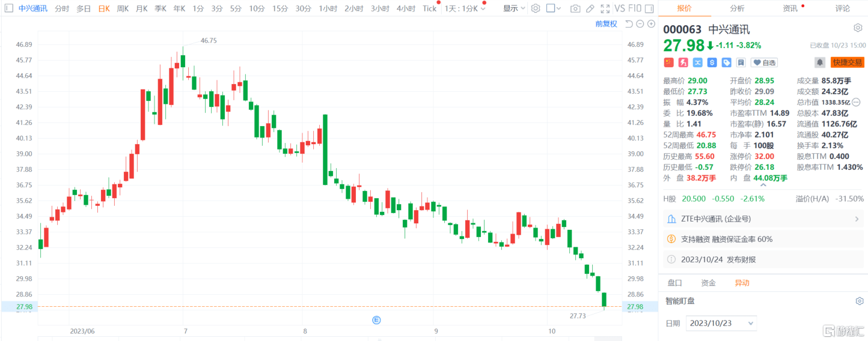Image resolution: width=868 pixels, height=341 pixels.
Task: Click the 发布财报 info icon
Action: [x=671, y=259]
